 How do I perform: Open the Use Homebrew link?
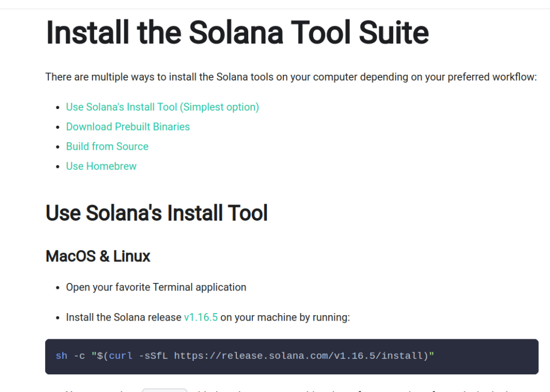(x=102, y=166)
